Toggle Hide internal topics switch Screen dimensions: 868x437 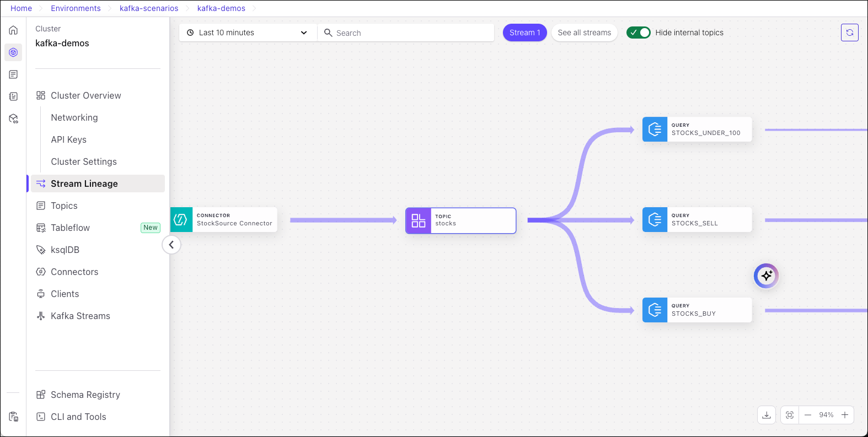point(638,33)
